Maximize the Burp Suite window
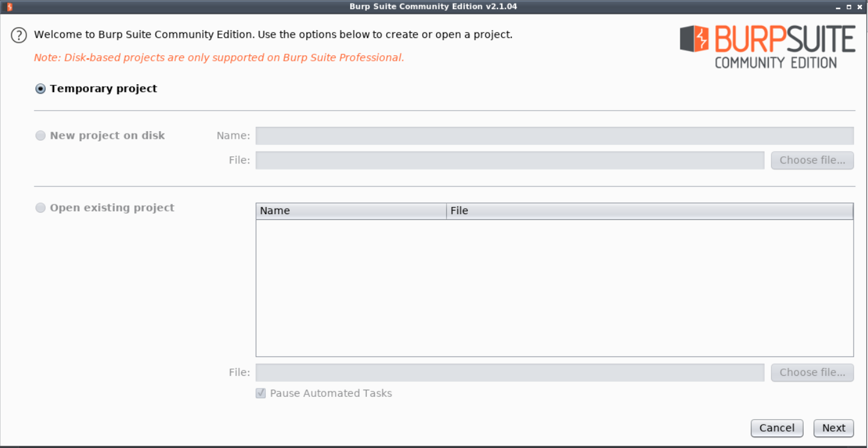 point(849,7)
